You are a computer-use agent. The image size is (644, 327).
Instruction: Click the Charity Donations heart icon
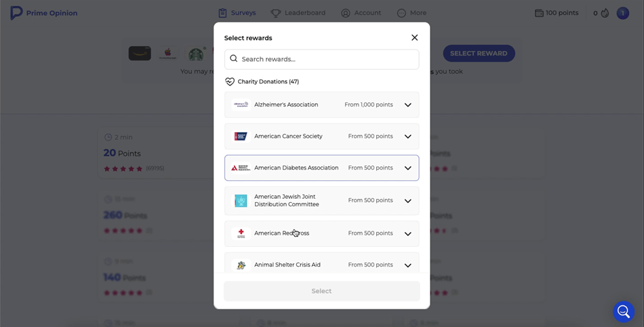pos(230,81)
